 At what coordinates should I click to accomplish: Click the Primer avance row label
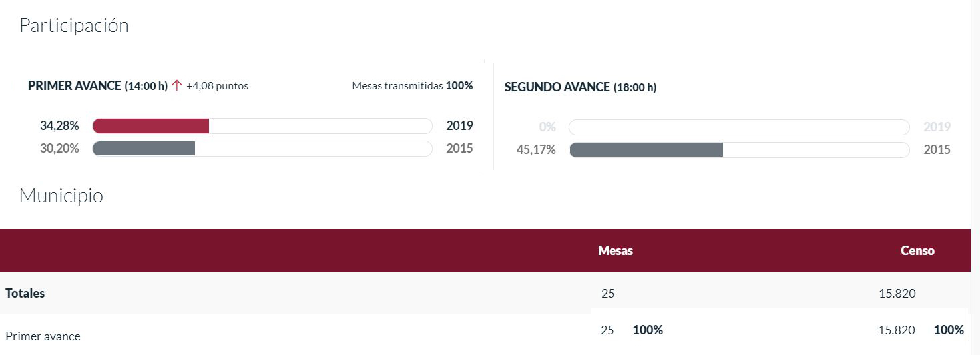pos(43,336)
